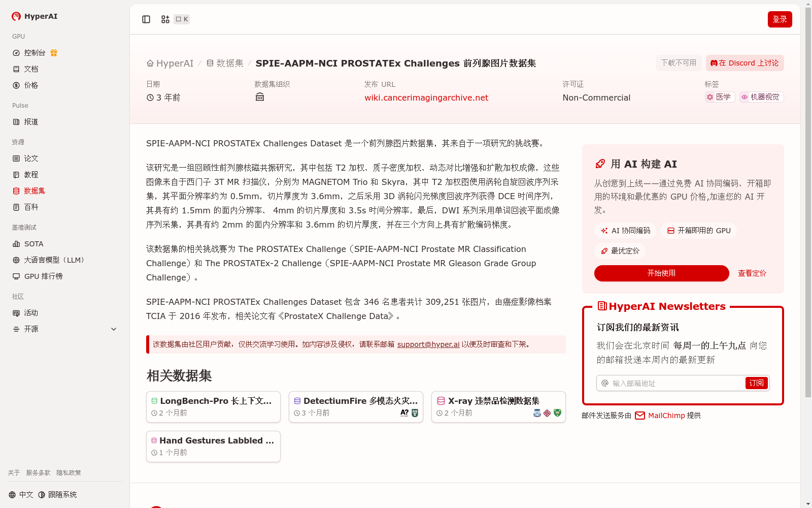Open 控制台 in the sidebar
This screenshot has height=508, width=812.
click(x=35, y=53)
